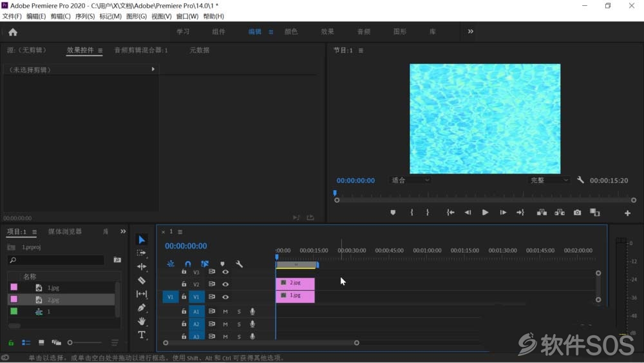Image resolution: width=644 pixels, height=363 pixels.
Task: Open the File menu
Action: [12, 16]
